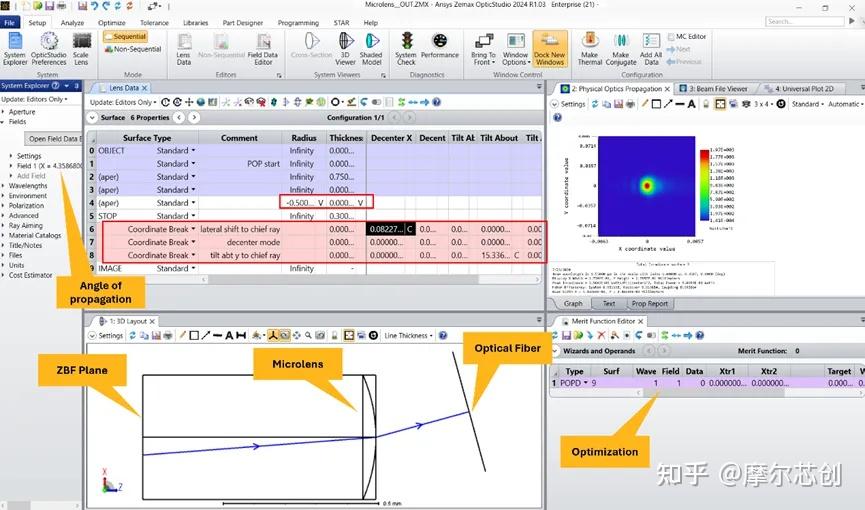Image resolution: width=865 pixels, height=510 pixels.
Task: Open the Field Data Editor
Action: tap(263, 49)
